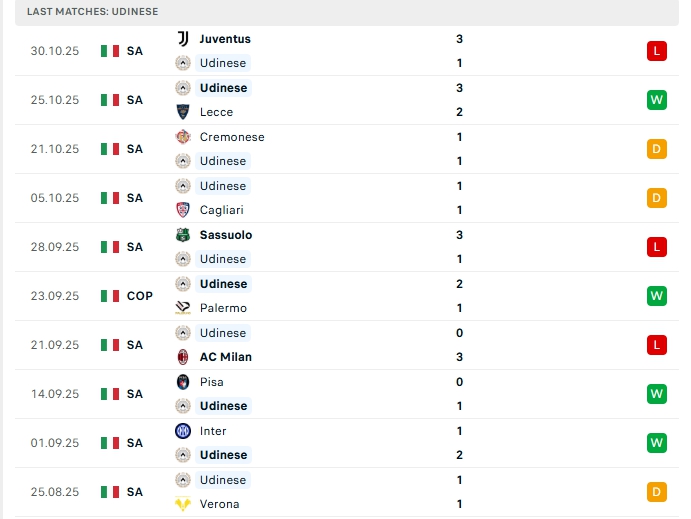This screenshot has width=691, height=519.
Task: Click the Cagliari team badge
Action: (183, 210)
